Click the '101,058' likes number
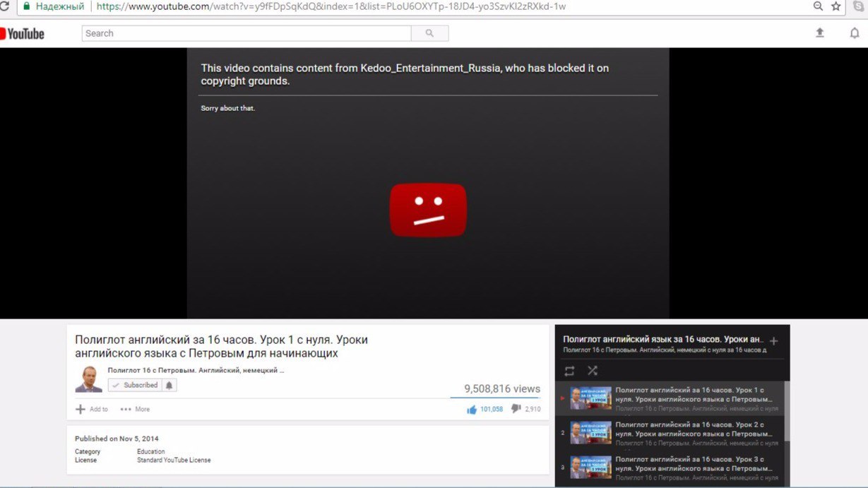 click(492, 409)
